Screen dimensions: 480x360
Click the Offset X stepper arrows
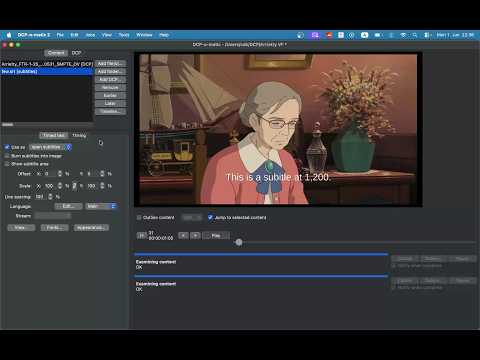coord(60,174)
